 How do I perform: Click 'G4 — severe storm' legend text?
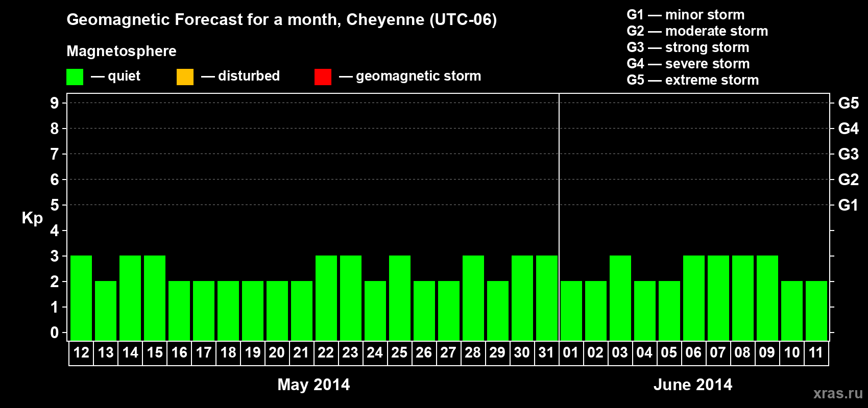(688, 64)
